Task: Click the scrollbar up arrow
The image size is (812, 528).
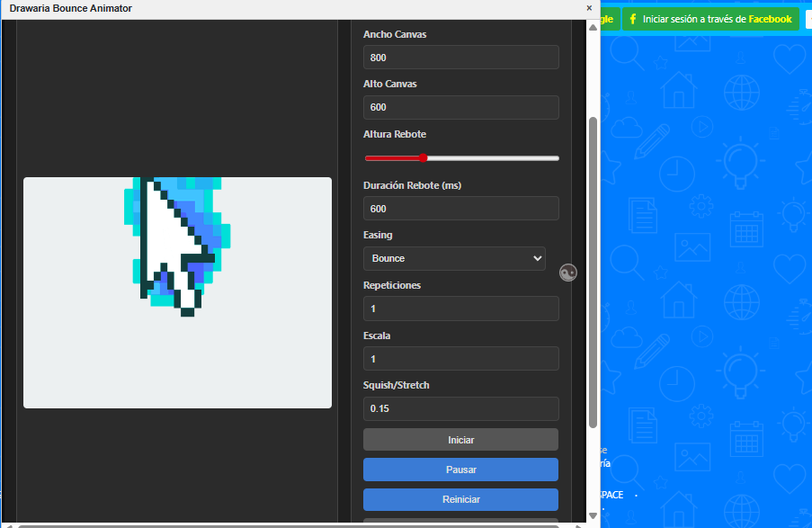Action: (593, 28)
